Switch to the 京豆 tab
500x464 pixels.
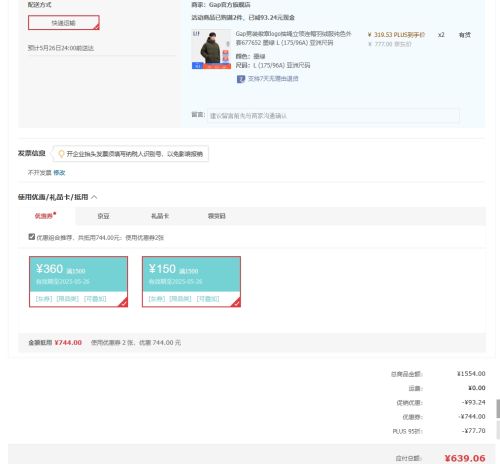click(x=103, y=216)
